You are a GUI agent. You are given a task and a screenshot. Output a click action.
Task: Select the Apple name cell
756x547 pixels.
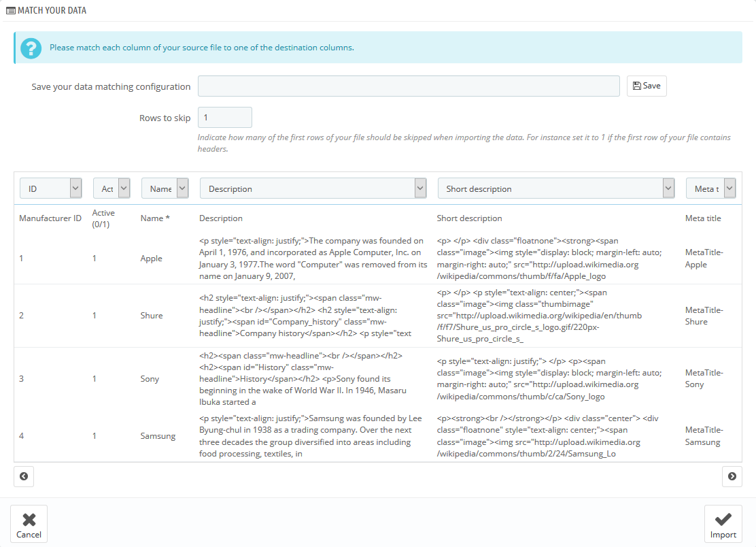(x=152, y=259)
